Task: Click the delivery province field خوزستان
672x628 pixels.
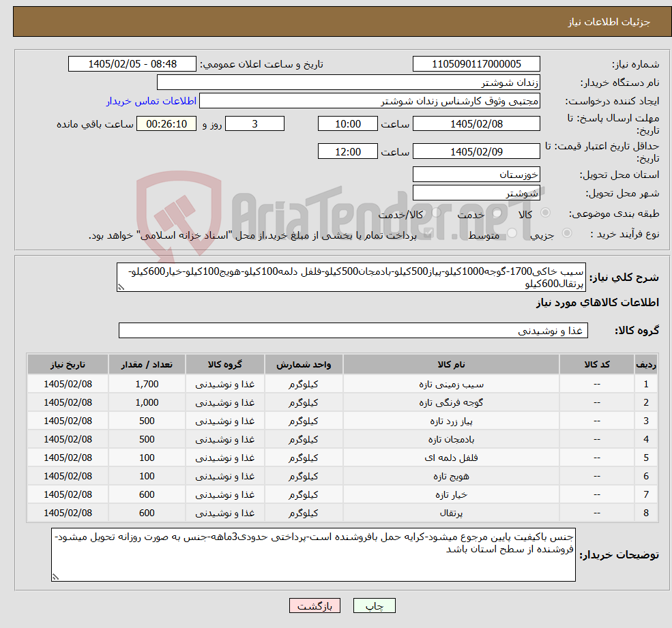Action: click(x=476, y=175)
